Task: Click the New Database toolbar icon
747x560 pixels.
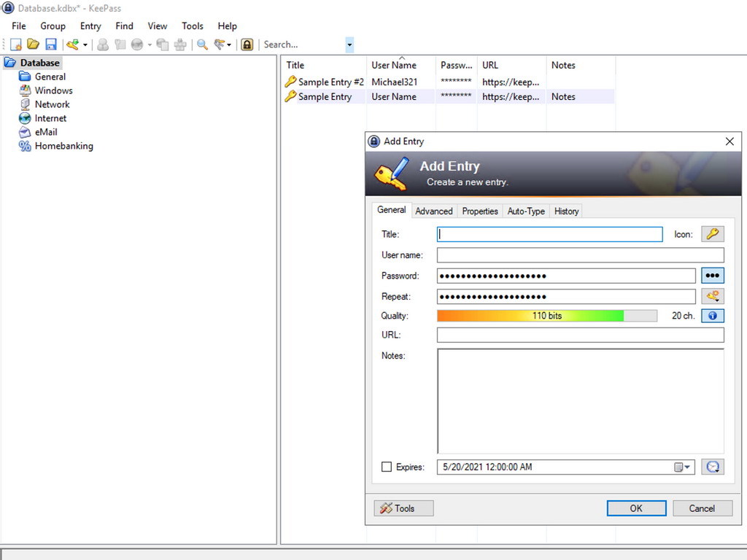Action: click(16, 44)
